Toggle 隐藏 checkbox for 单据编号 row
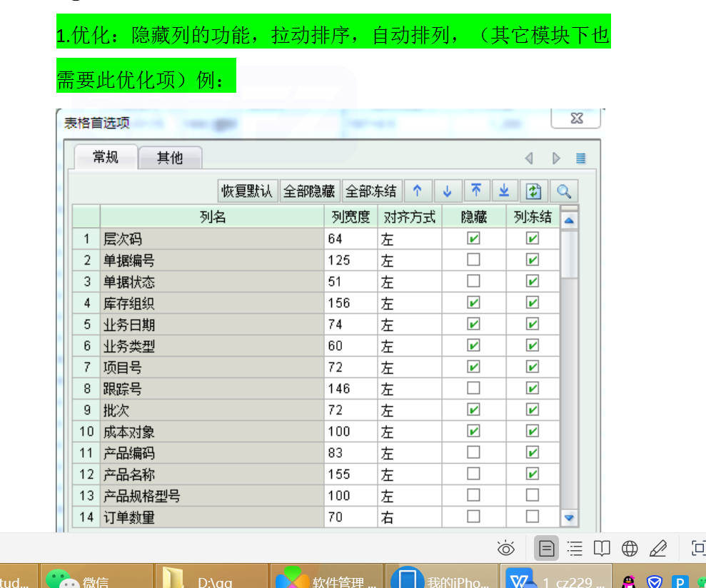Image resolution: width=706 pixels, height=588 pixels. point(473,260)
